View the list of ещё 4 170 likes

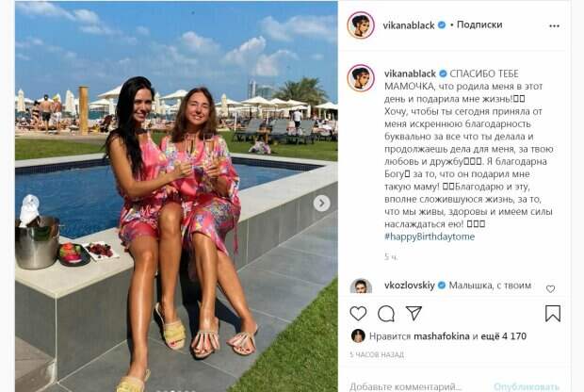504,336
